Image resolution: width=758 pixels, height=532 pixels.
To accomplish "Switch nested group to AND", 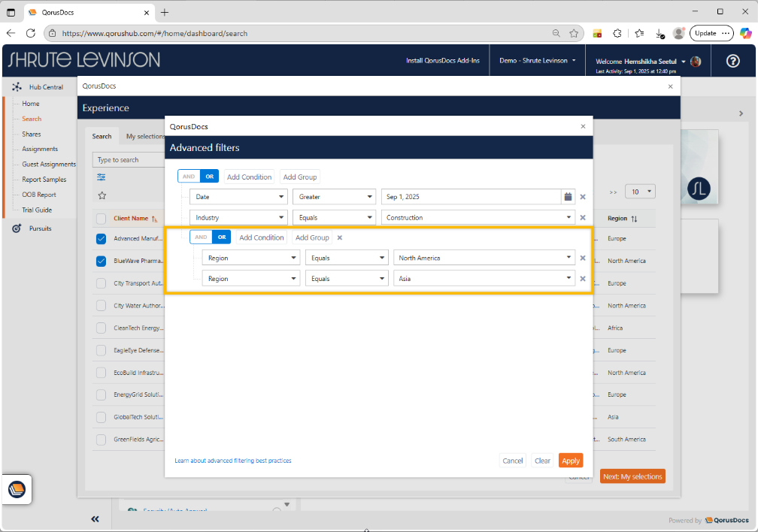I will (x=201, y=237).
